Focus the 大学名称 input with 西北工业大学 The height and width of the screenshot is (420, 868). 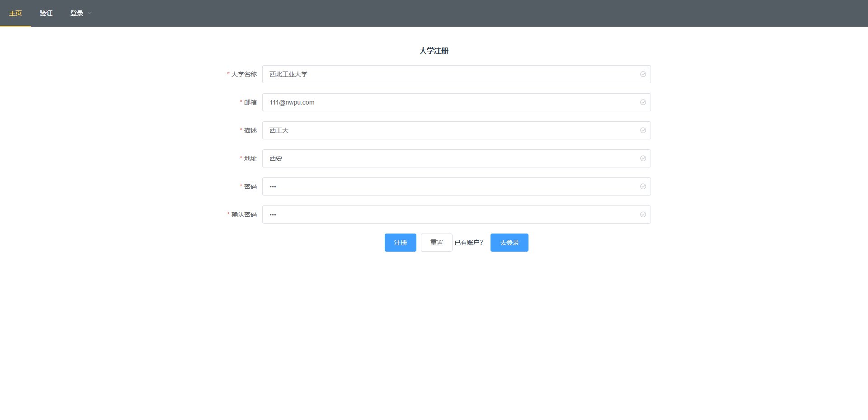(x=457, y=74)
